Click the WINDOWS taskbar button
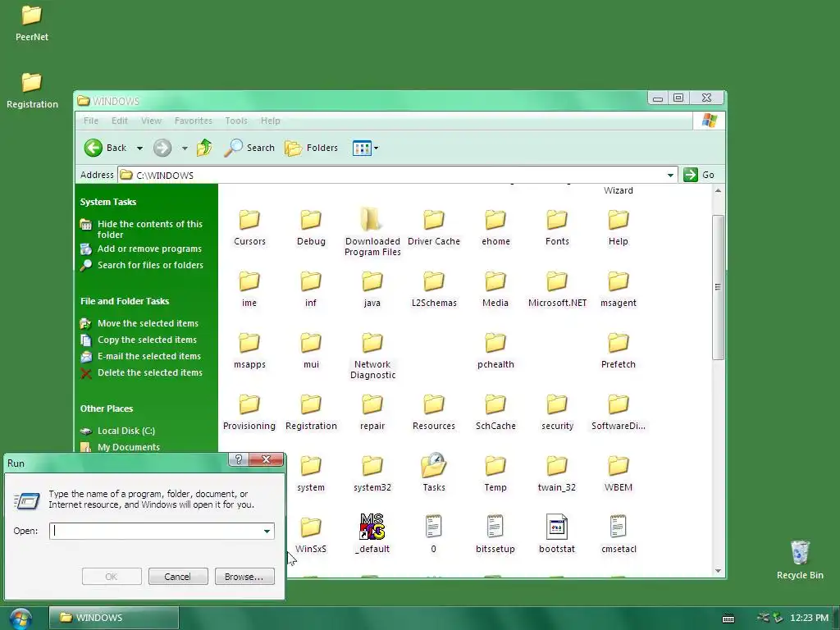This screenshot has height=630, width=840. [x=113, y=618]
